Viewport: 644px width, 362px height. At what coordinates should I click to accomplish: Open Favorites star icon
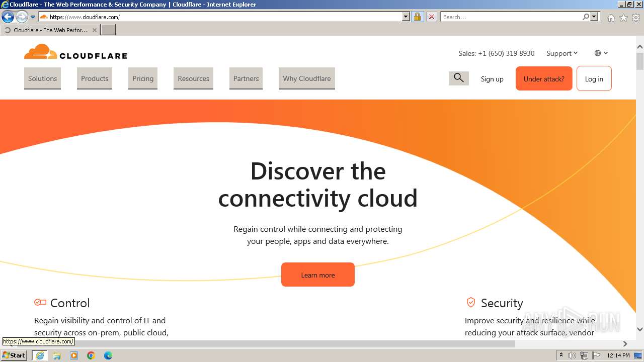click(623, 18)
